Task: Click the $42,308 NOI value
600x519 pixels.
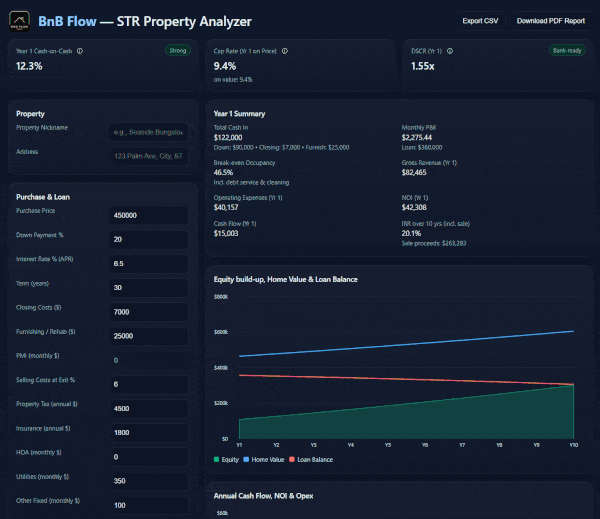Action: point(414,207)
